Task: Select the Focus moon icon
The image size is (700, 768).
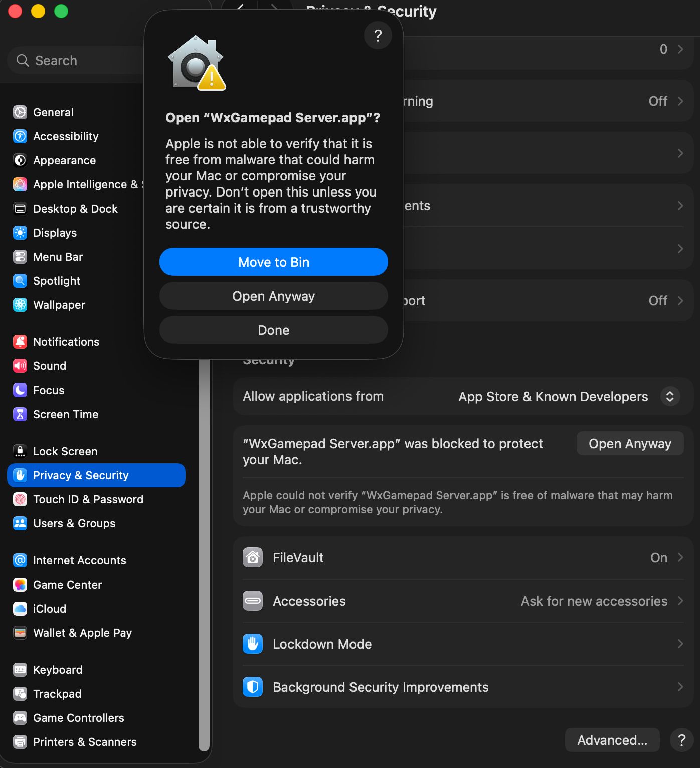Action: [x=20, y=390]
